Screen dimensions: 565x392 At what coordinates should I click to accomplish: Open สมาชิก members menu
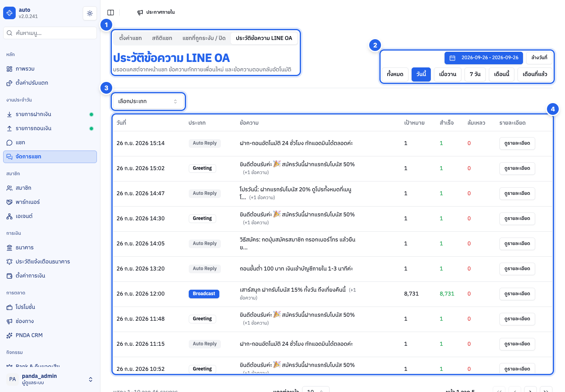click(x=50, y=188)
